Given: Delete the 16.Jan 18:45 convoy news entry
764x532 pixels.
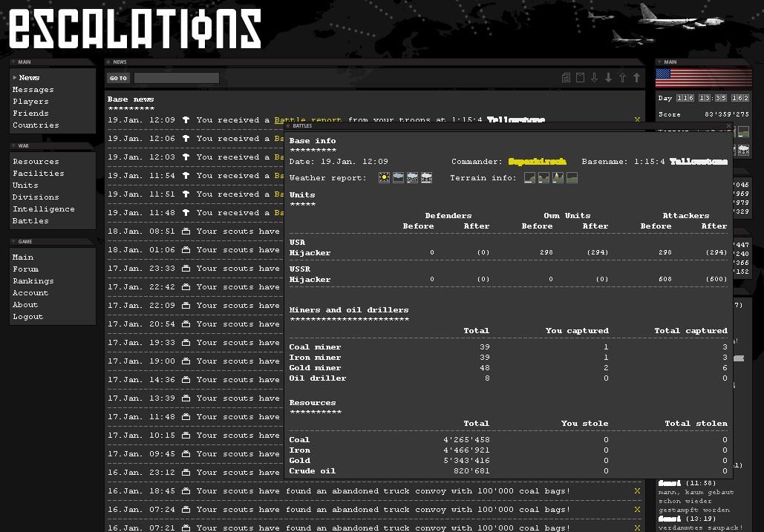Looking at the screenshot, I should [x=637, y=491].
